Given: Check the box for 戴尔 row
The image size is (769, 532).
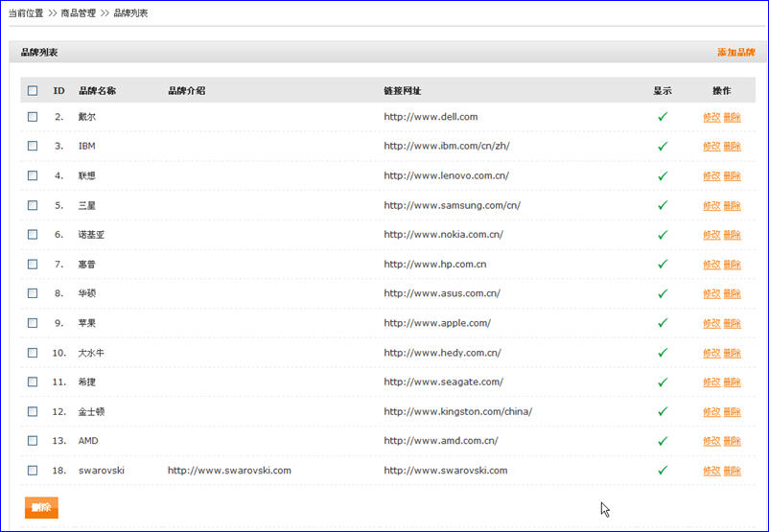Looking at the screenshot, I should (33, 117).
